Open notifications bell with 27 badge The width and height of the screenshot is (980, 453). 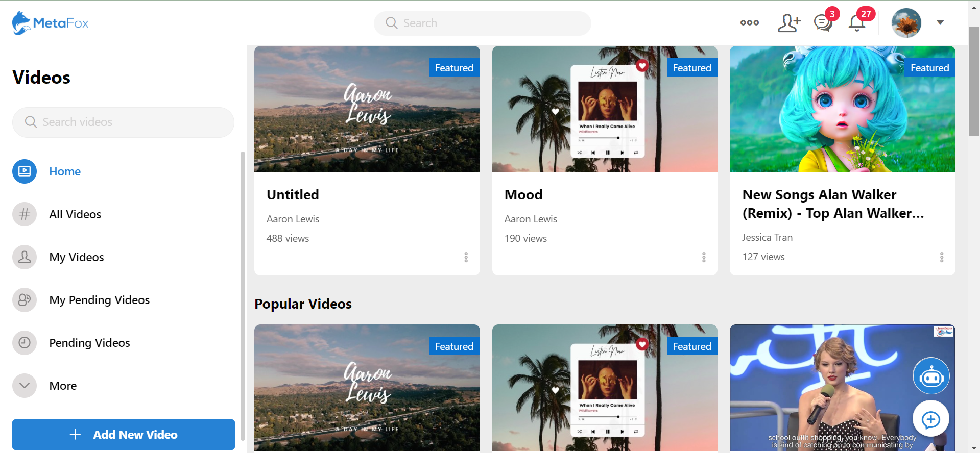[857, 23]
